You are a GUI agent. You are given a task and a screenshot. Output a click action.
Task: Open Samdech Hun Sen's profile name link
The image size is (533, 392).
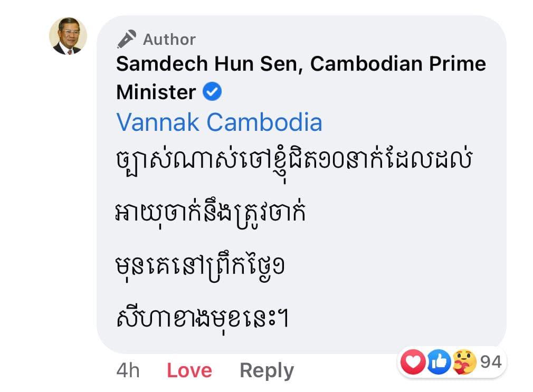point(301,78)
